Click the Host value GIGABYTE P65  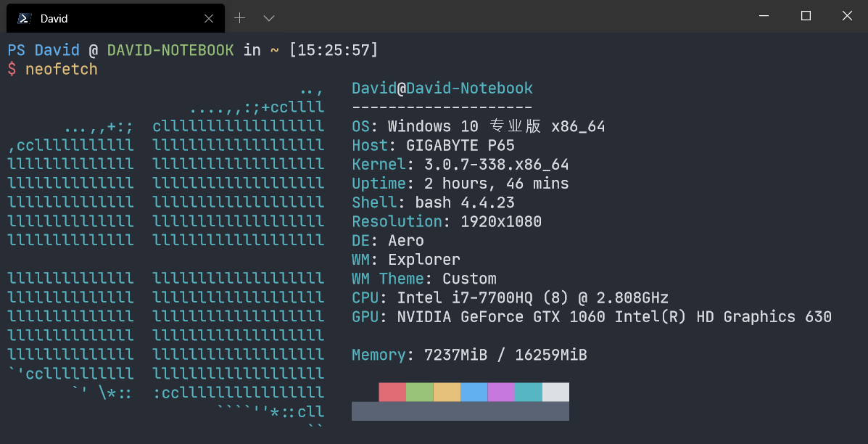pos(460,145)
